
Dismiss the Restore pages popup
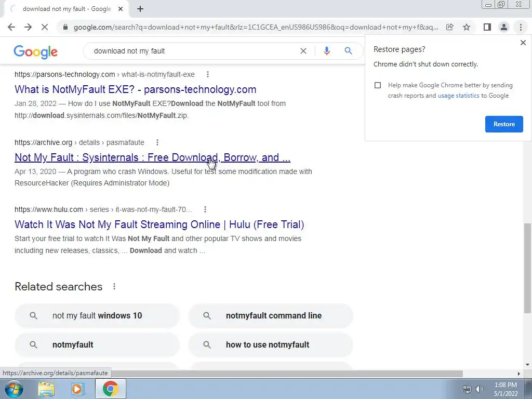pos(523,43)
